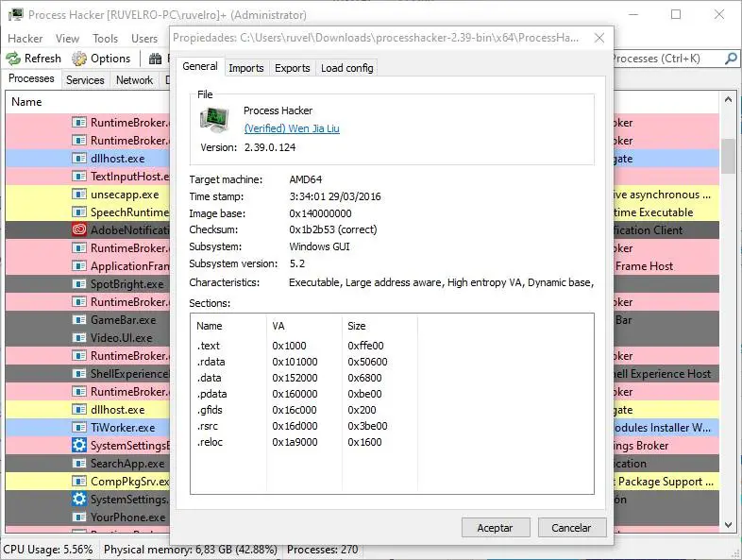Select the General tab in properties
The height and width of the screenshot is (560, 742).
point(200,66)
